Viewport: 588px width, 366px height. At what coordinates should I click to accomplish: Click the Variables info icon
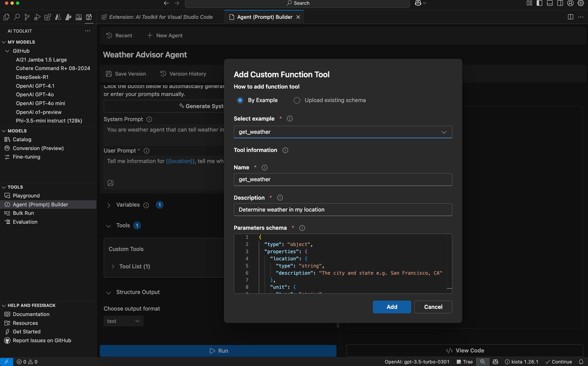point(146,205)
